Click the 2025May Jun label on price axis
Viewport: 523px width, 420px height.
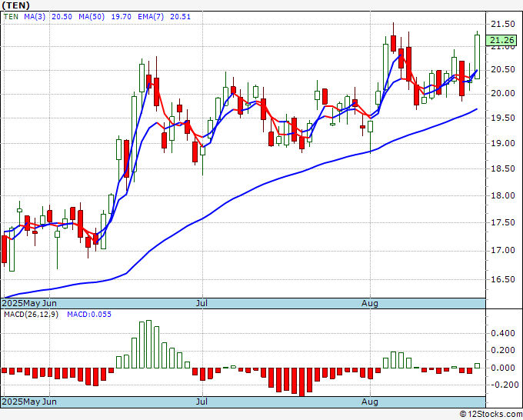[x=29, y=303]
